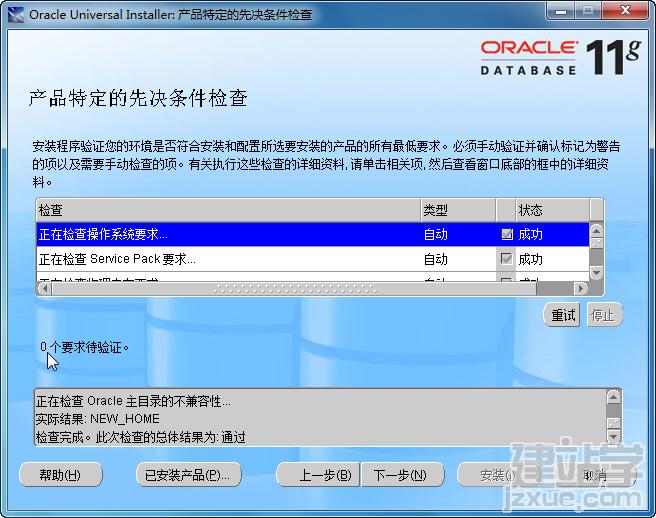Viewport: 656px width, 518px height.
Task: Click the 类型 column header
Action: pos(457,210)
